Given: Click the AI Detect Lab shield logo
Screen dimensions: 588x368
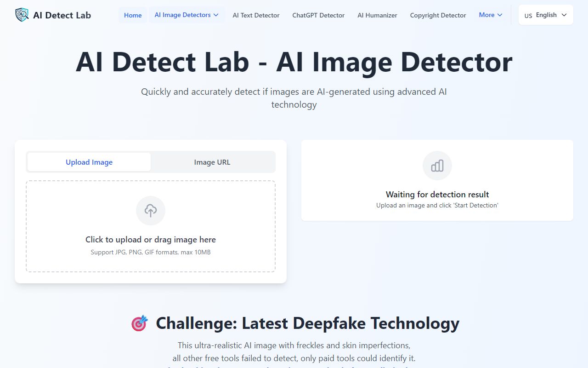Looking at the screenshot, I should pos(21,15).
